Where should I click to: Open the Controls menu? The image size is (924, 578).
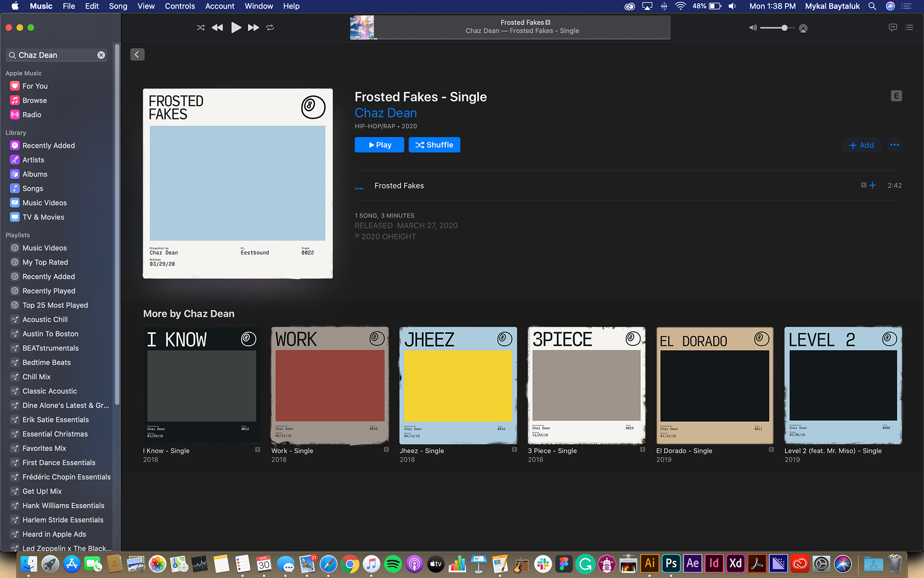[x=180, y=6]
